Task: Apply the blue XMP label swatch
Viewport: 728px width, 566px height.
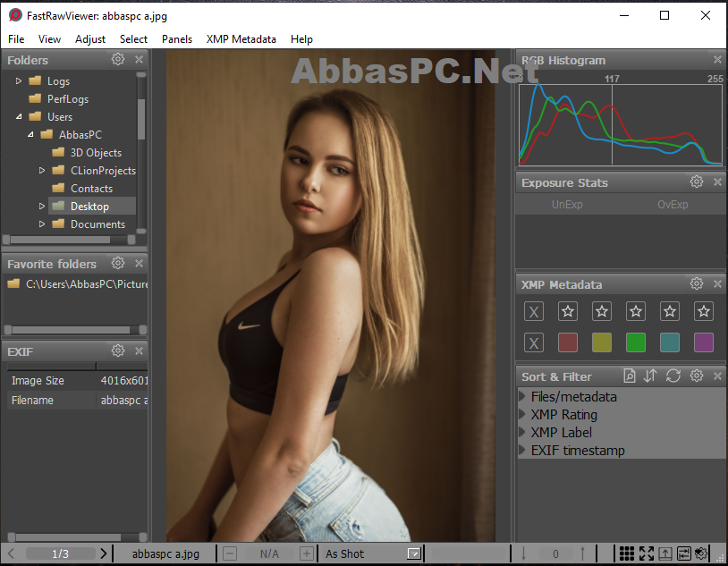Action: (x=670, y=342)
